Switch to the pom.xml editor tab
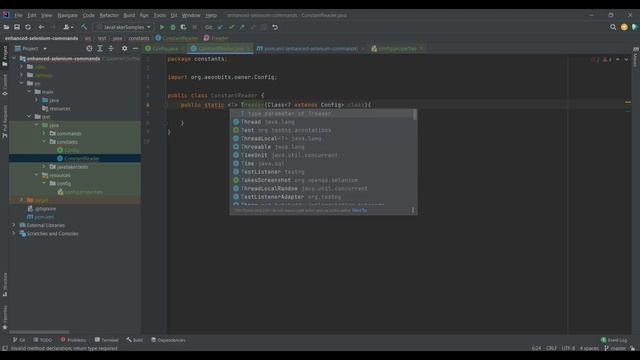The image size is (640, 360). tap(310, 49)
